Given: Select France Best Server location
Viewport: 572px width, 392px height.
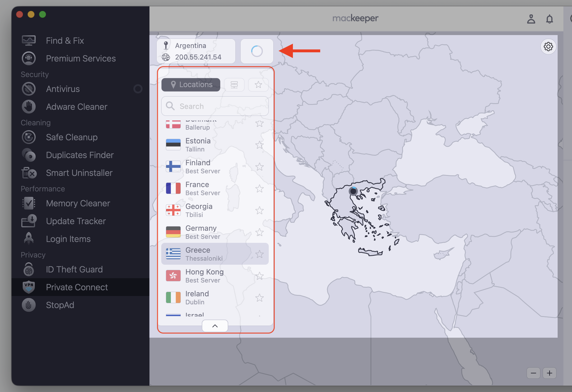Looking at the screenshot, I should 215,189.
